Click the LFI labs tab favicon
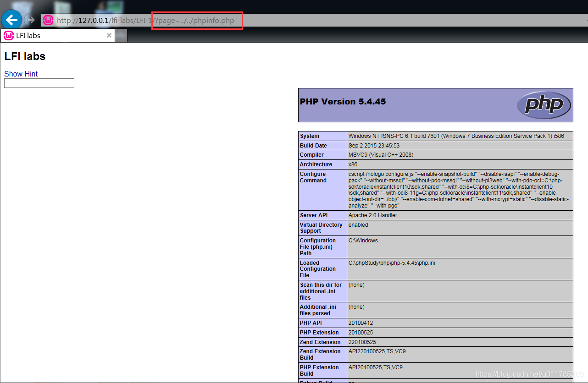Image resolution: width=588 pixels, height=383 pixels. click(9, 35)
